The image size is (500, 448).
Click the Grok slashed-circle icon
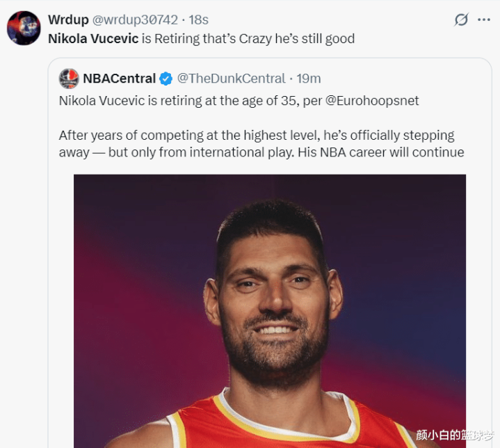461,19
